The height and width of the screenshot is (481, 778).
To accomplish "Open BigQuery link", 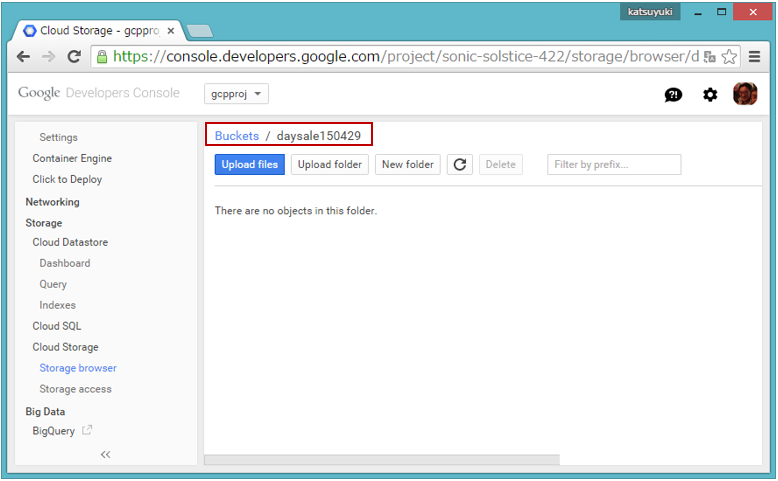I will [53, 431].
